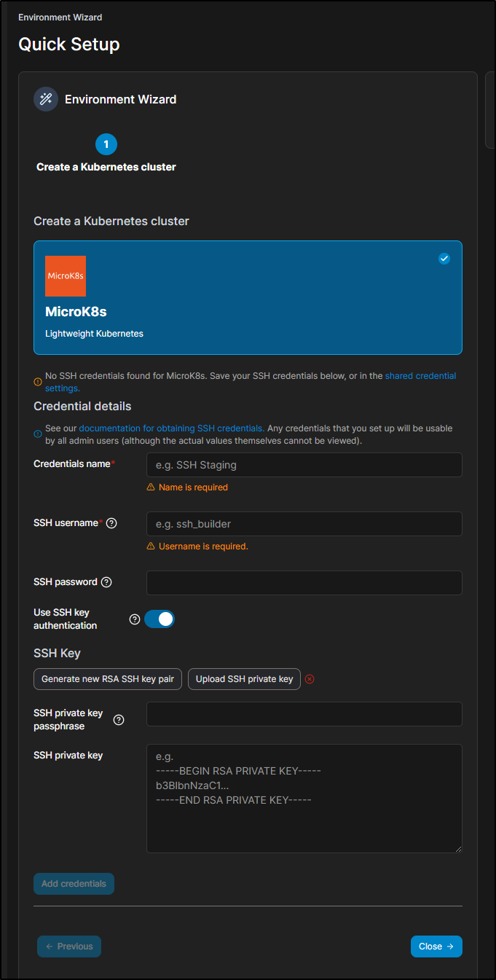Click the checkmark on MicroK8s card

coord(444,259)
